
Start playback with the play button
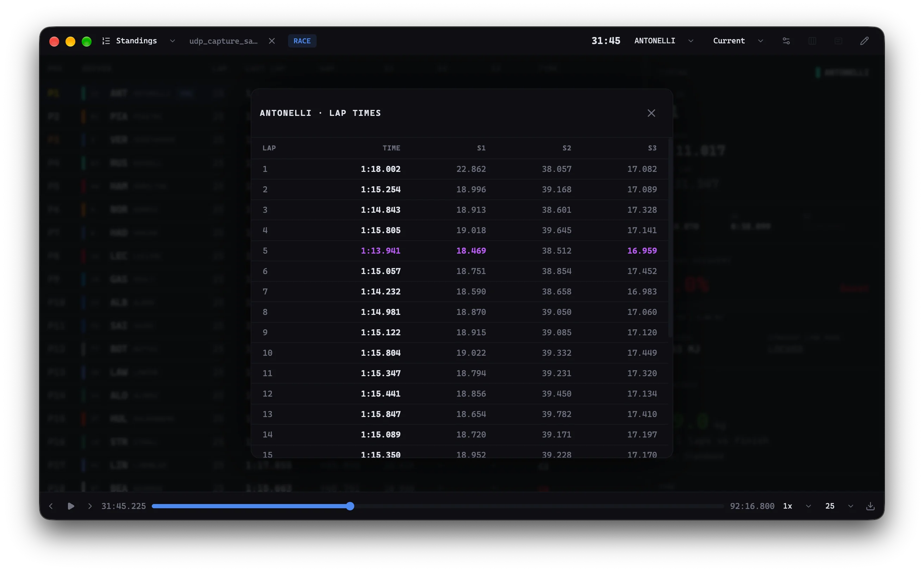pyautogui.click(x=71, y=506)
